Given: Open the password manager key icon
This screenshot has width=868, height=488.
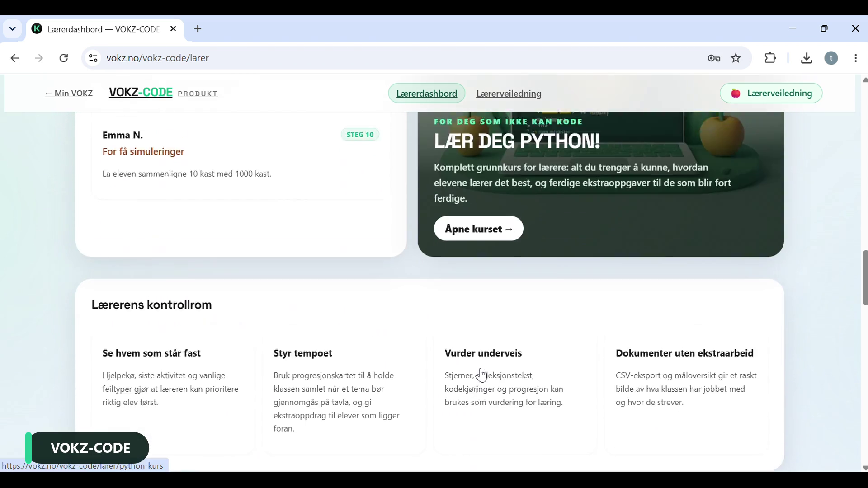Looking at the screenshot, I should [x=714, y=58].
